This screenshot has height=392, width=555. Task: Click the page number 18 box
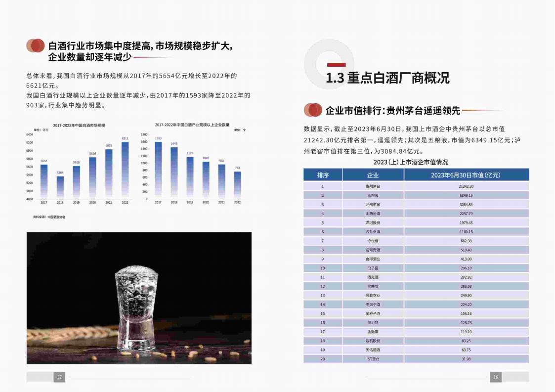tap(496, 377)
